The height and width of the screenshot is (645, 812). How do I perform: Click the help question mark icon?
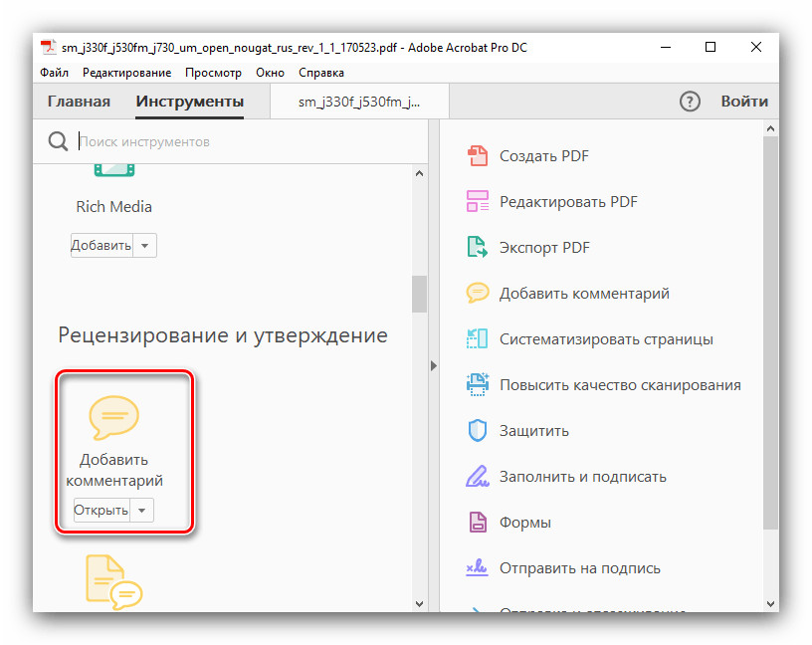pyautogui.click(x=690, y=102)
